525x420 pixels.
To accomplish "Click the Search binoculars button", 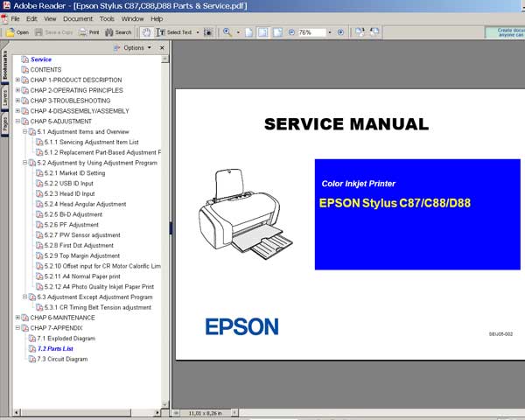I will [x=118, y=32].
